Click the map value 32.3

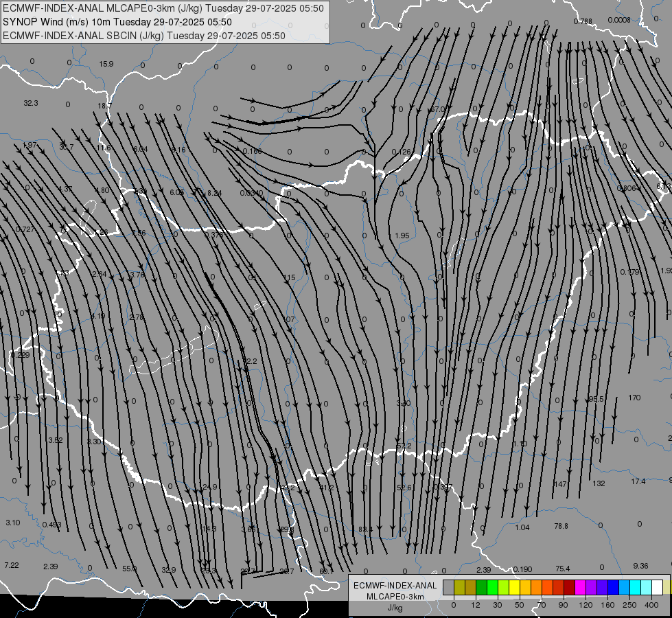click(31, 103)
